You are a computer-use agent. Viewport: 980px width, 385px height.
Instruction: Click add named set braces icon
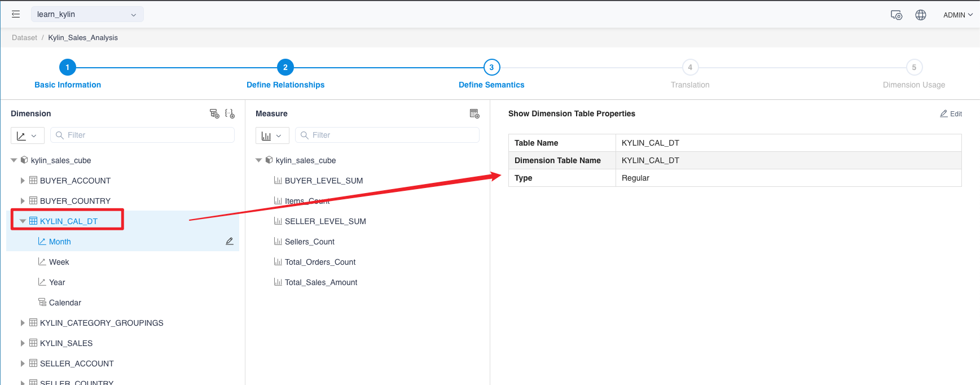pos(230,113)
